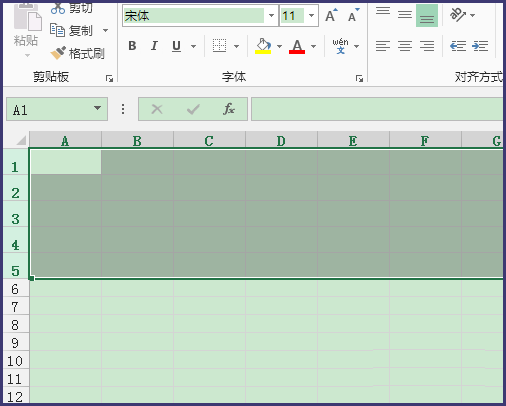This screenshot has width=506, height=406.
Task: Click the Copy (复制) button
Action: pyautogui.click(x=71, y=31)
